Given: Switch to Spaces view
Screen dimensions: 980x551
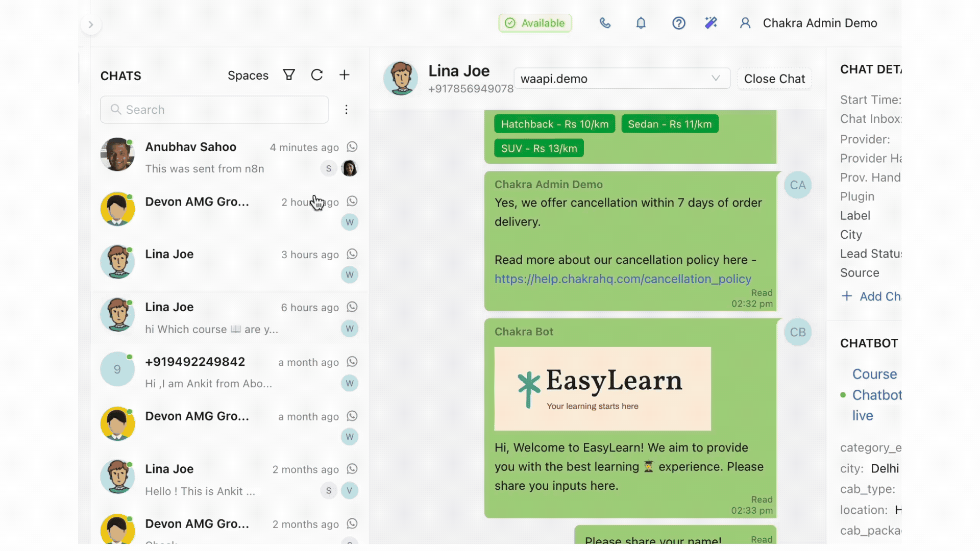Looking at the screenshot, I should (x=248, y=76).
